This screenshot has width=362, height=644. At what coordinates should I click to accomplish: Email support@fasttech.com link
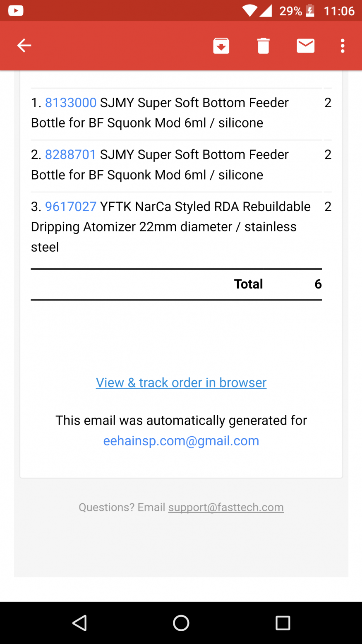[x=226, y=507]
